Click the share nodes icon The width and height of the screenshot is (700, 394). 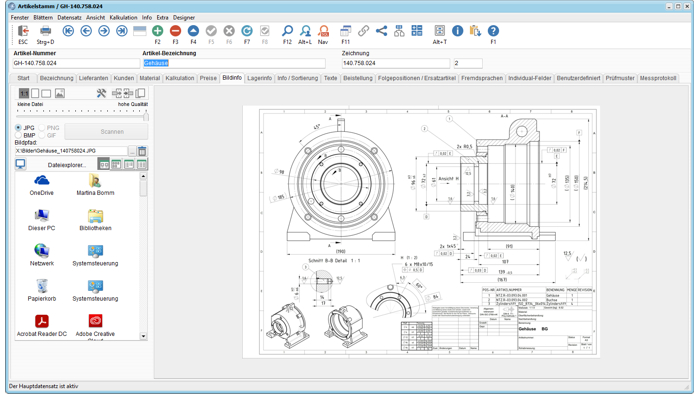click(381, 31)
